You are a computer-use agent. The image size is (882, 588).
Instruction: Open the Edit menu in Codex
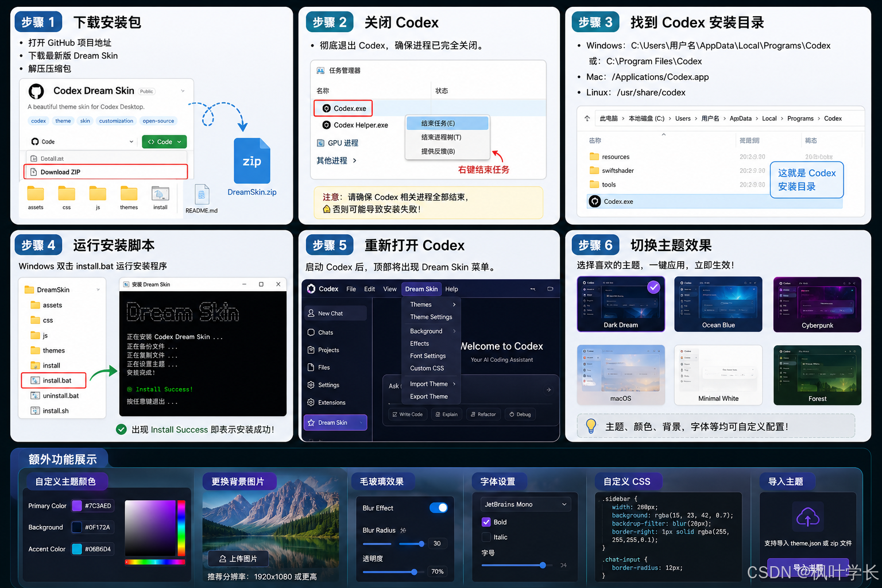tap(369, 289)
